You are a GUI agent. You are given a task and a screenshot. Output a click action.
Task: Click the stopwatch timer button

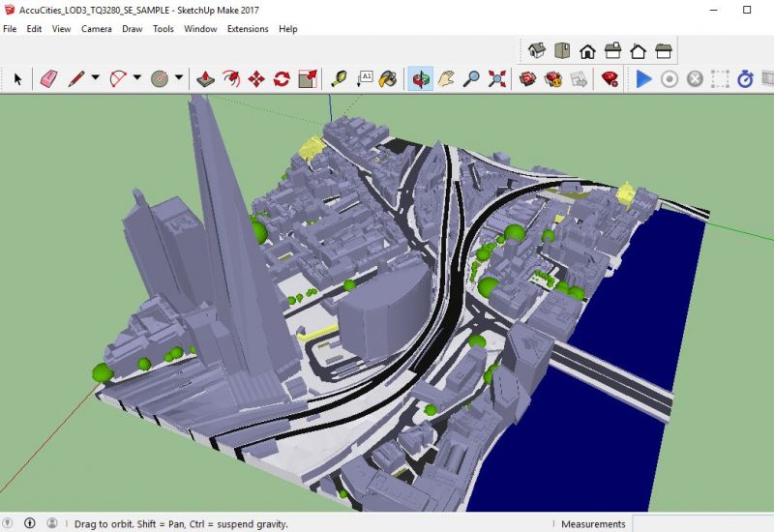(745, 78)
